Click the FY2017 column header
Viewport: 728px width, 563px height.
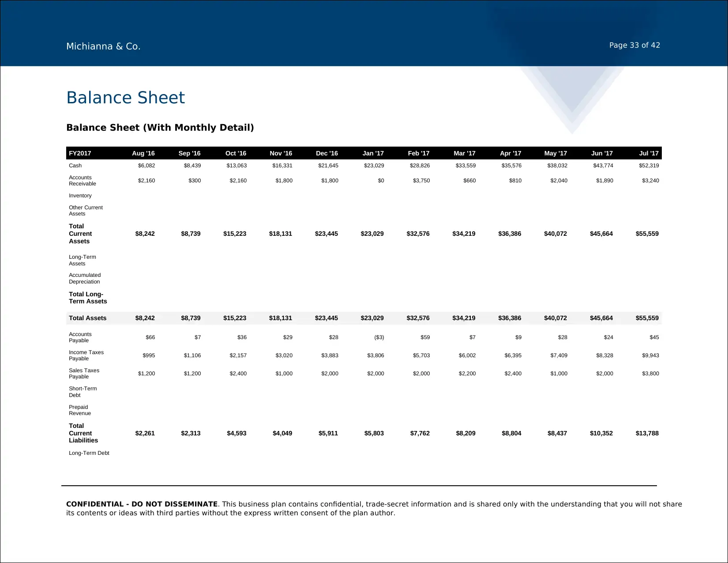coord(80,153)
